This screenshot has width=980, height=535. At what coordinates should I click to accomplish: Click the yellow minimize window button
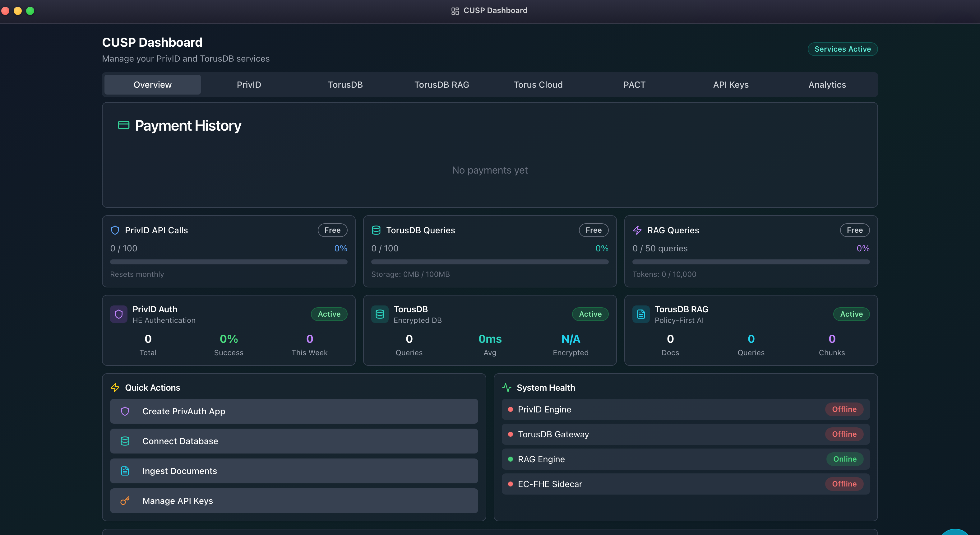coord(17,11)
